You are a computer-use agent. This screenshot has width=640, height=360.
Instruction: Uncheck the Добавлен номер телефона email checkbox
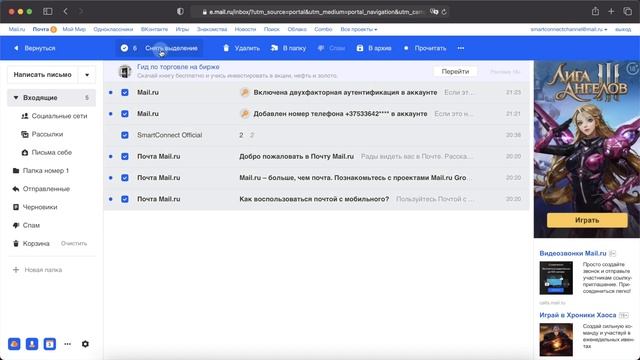[125, 114]
